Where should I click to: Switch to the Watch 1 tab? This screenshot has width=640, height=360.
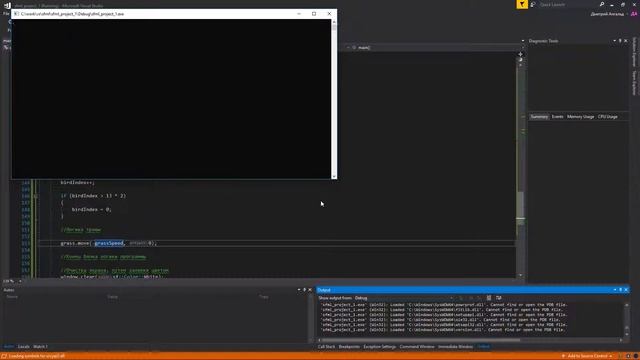point(40,347)
